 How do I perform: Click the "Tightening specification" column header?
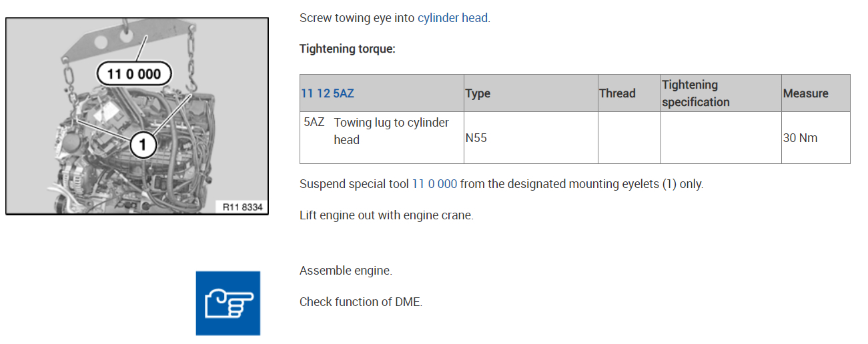696,93
